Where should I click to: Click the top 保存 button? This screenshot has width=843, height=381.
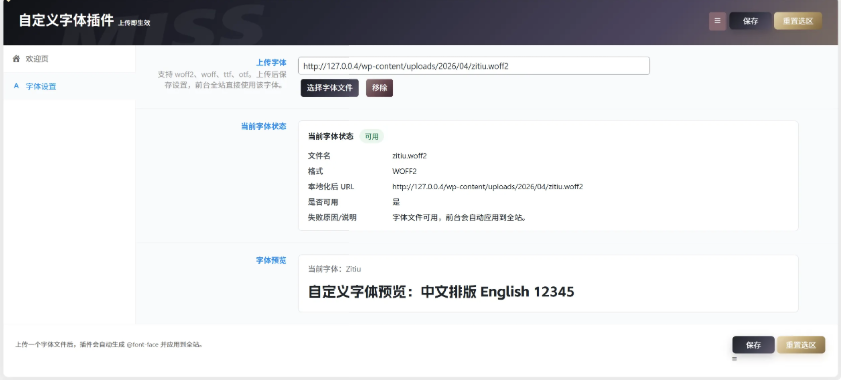[750, 21]
